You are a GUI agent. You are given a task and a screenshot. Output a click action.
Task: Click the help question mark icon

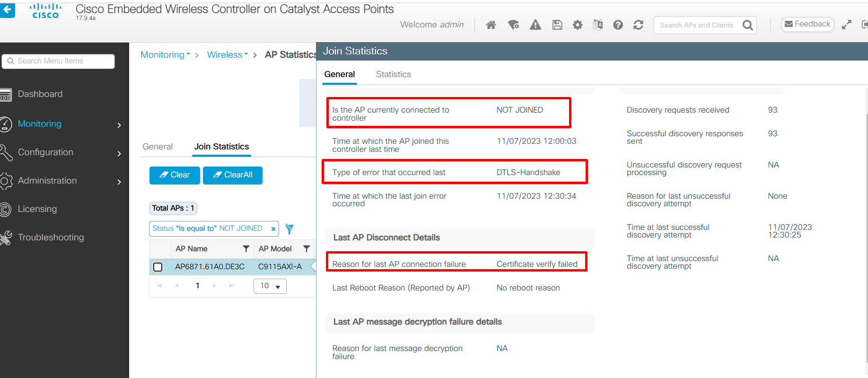[x=618, y=25]
